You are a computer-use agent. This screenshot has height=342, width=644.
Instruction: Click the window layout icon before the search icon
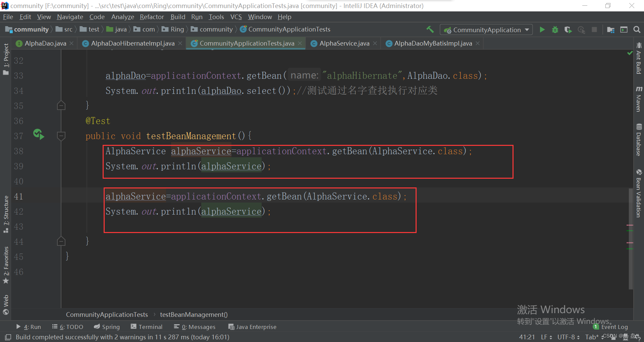coord(624,30)
